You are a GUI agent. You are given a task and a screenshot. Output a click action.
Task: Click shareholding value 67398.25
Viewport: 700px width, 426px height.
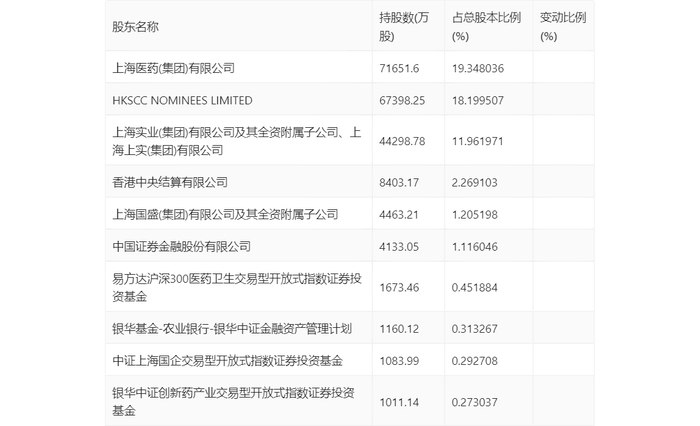coord(402,100)
